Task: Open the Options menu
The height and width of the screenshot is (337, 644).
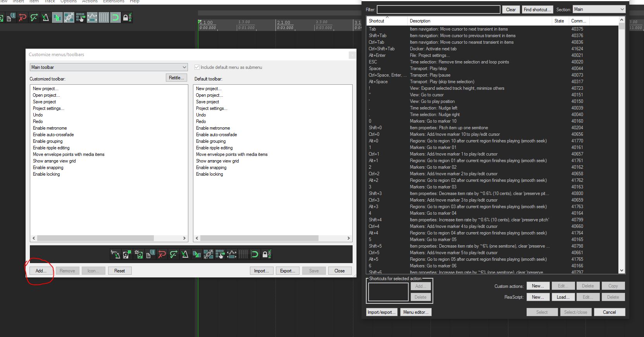Action: (69, 2)
